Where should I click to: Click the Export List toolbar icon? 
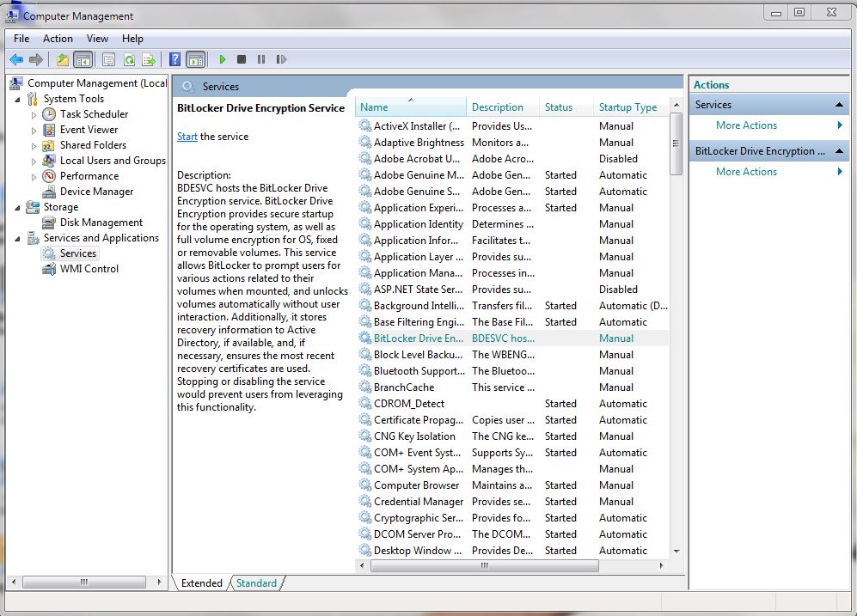click(x=149, y=59)
